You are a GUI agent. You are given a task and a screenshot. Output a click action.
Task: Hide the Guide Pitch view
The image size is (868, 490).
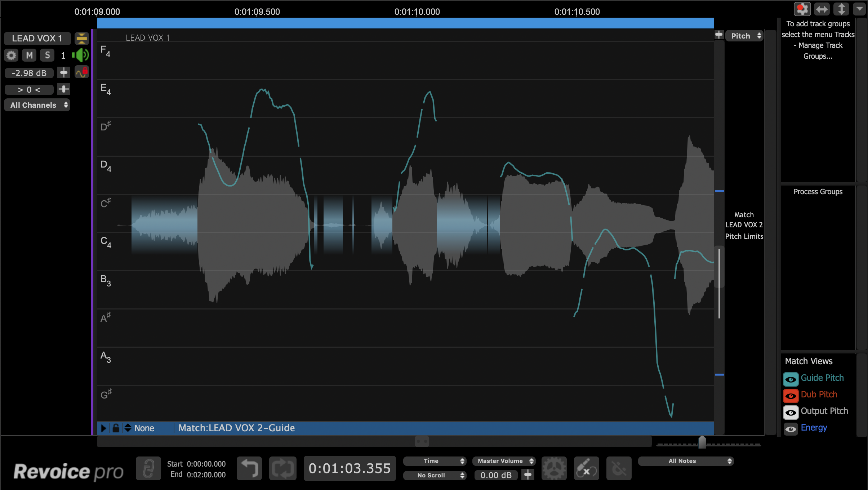click(x=791, y=379)
